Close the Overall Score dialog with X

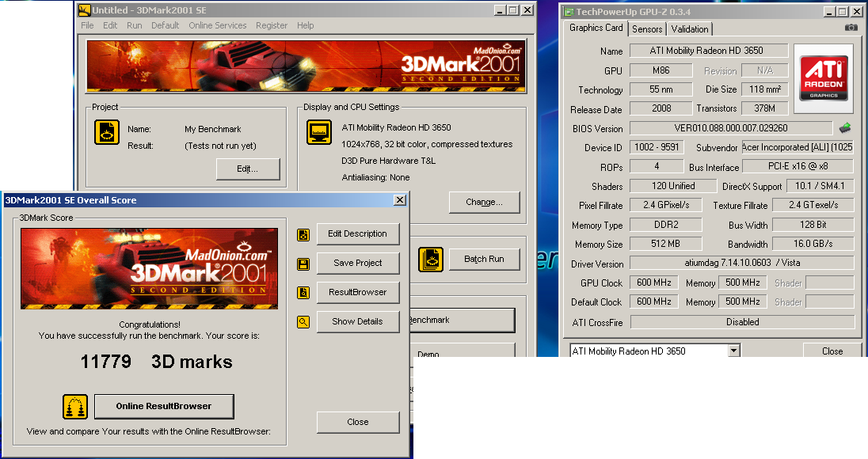pyautogui.click(x=400, y=200)
